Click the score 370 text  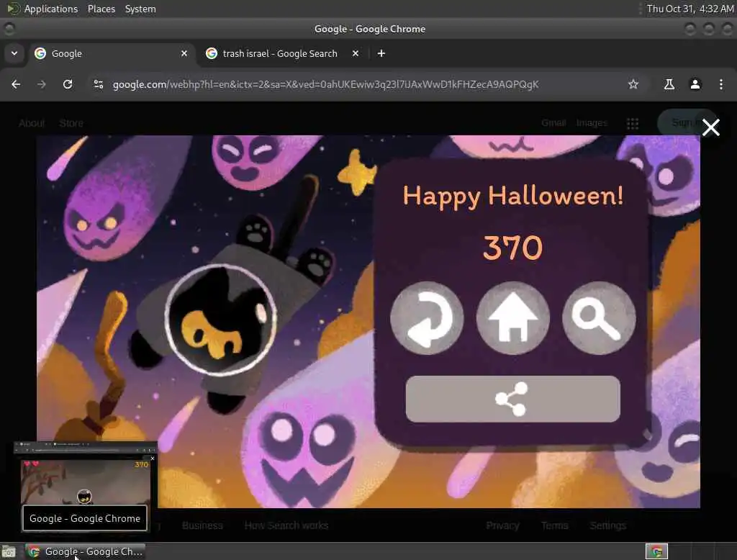pyautogui.click(x=512, y=248)
